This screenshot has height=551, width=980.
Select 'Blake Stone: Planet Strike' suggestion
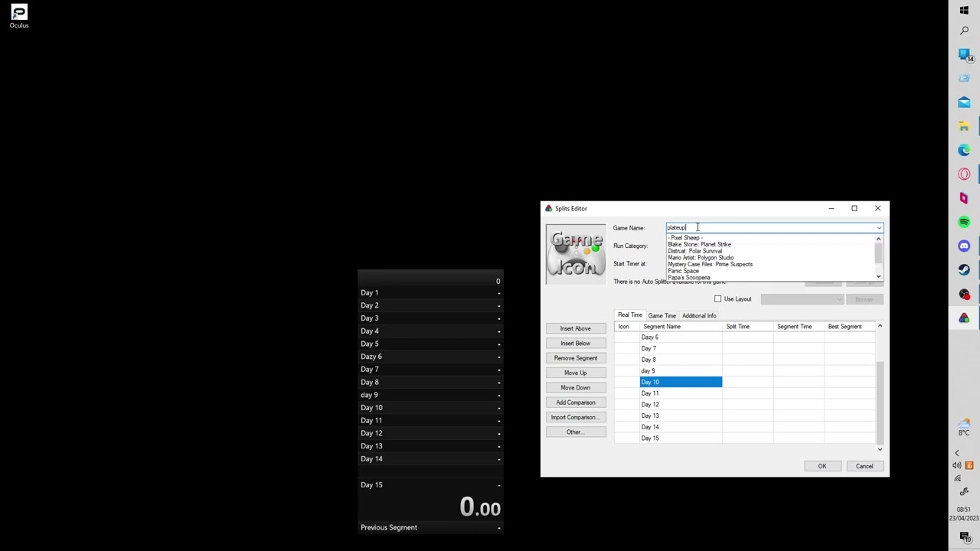coord(699,245)
